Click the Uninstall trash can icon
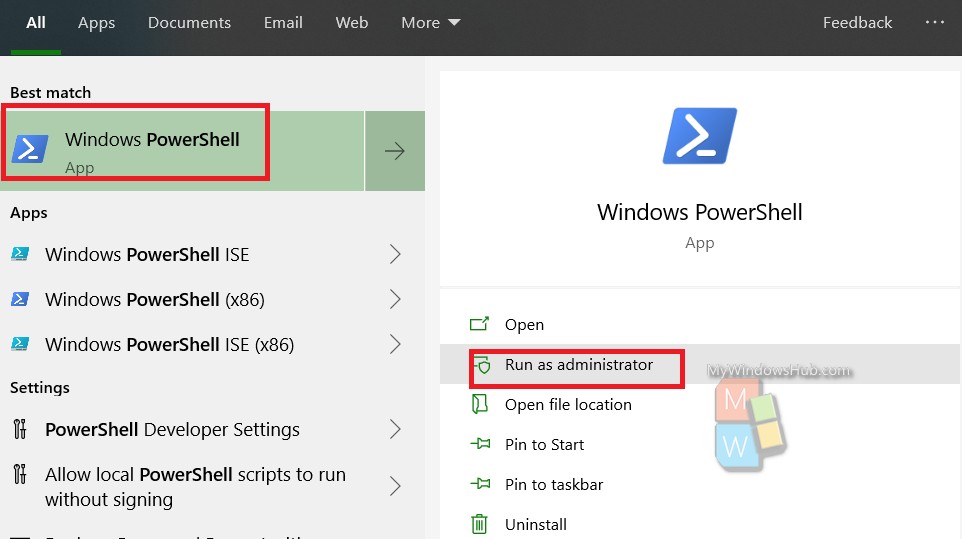This screenshot has height=539, width=962. pyautogui.click(x=479, y=524)
